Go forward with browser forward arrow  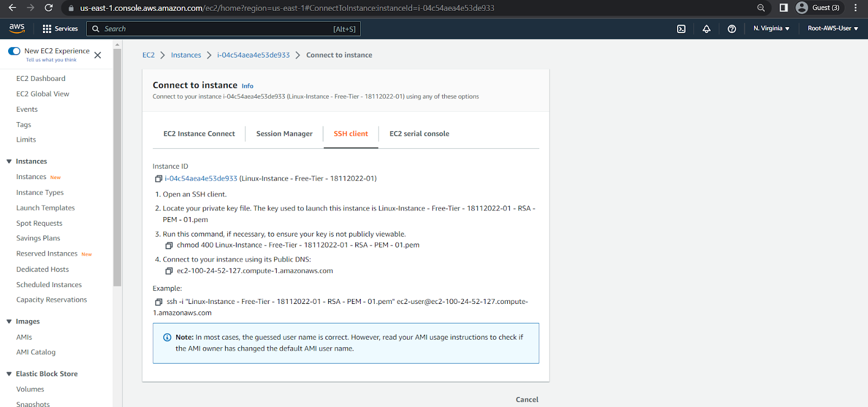click(x=30, y=8)
